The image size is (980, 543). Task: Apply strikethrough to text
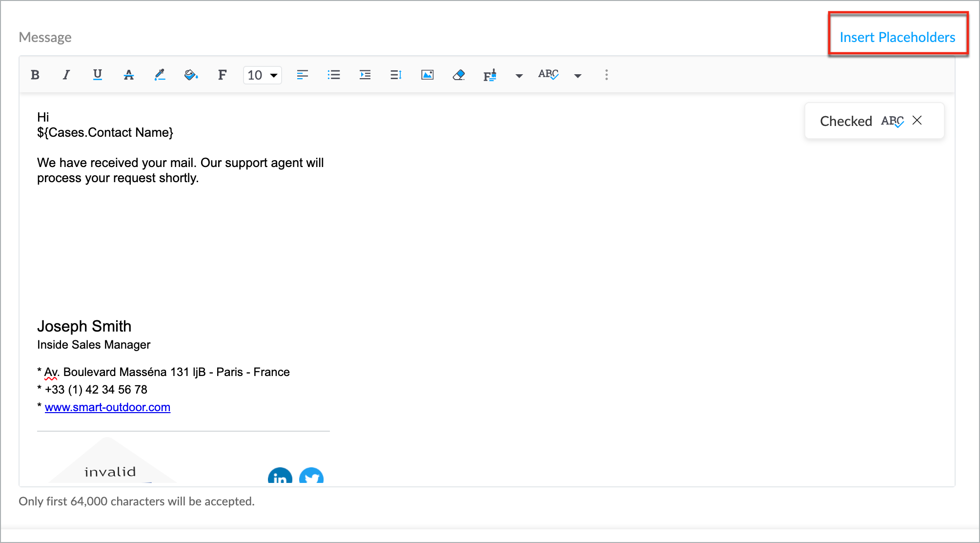point(128,75)
